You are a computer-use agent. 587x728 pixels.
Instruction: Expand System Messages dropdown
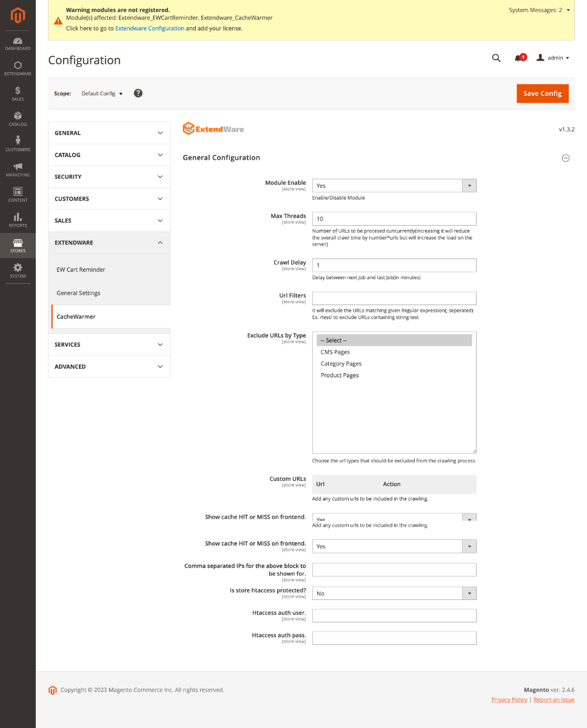(539, 10)
